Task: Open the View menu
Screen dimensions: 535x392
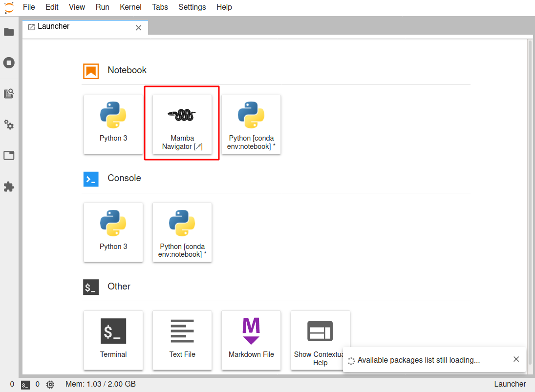Action: tap(77, 7)
